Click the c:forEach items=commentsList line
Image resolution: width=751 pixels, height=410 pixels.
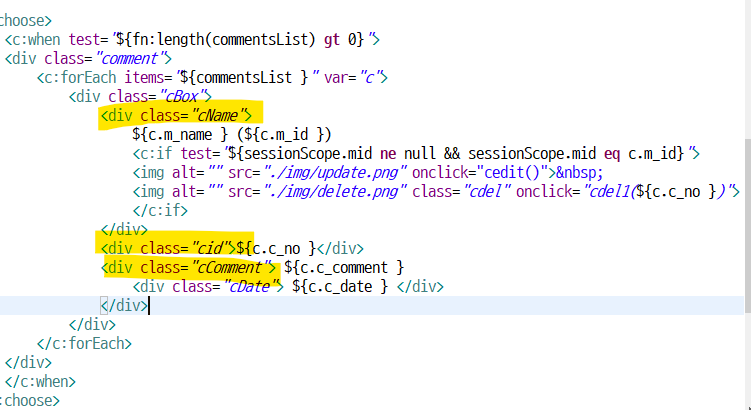click(x=212, y=77)
